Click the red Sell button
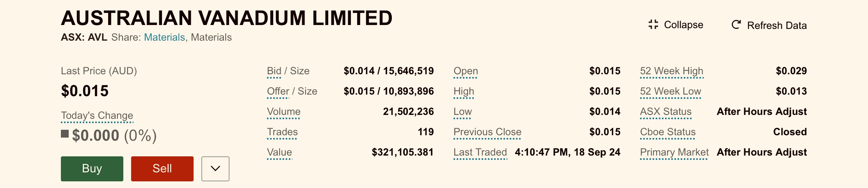This screenshot has width=868, height=188. (162, 169)
